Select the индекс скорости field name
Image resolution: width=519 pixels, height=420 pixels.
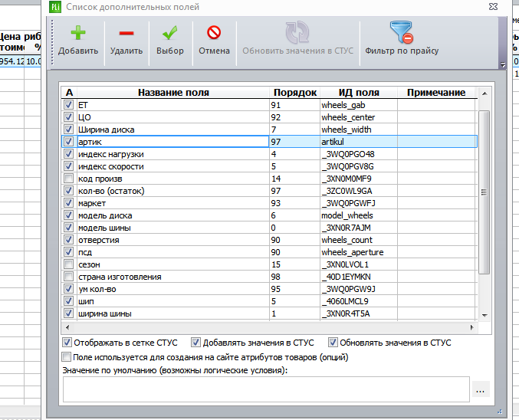[111, 166]
